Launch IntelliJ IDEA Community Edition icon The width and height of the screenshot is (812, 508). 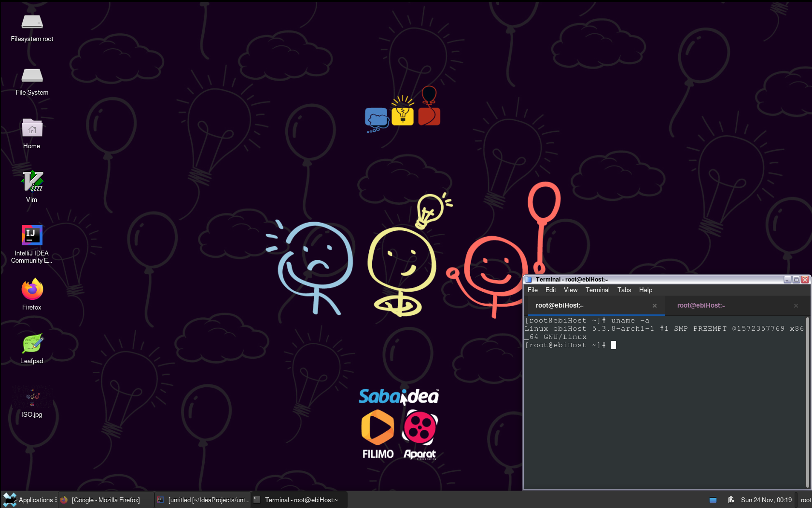pos(32,244)
